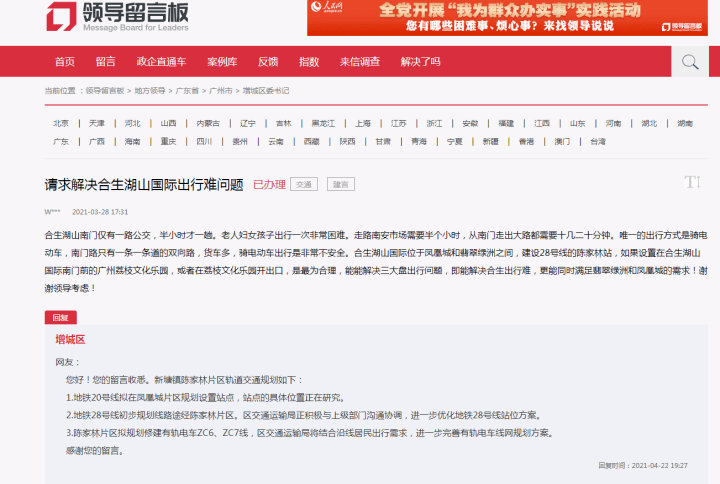Click the text size adjust icon
Screen dimensions: 720x484
coord(692,182)
